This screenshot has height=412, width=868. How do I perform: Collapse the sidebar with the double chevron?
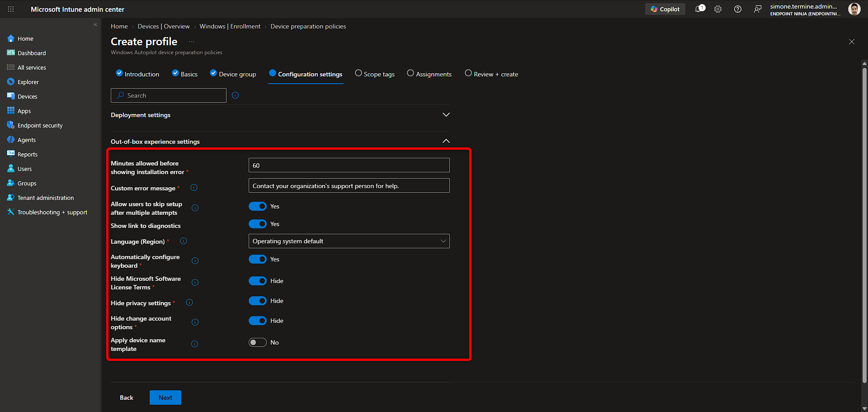(95, 25)
